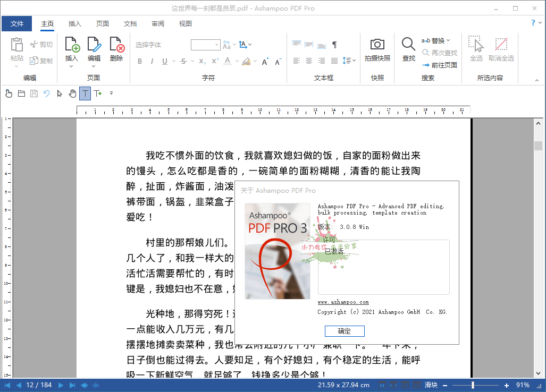Click the OK (确定) button in About dialog

[x=345, y=331]
